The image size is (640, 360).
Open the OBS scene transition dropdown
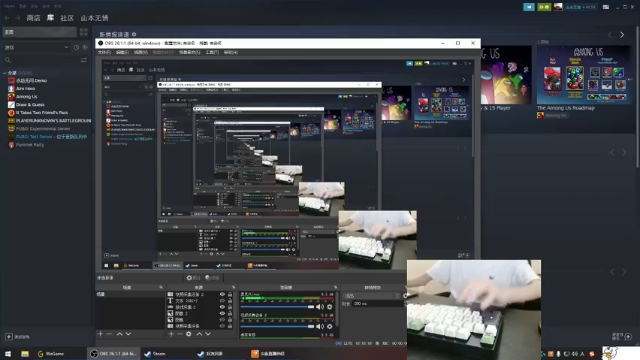pos(372,296)
